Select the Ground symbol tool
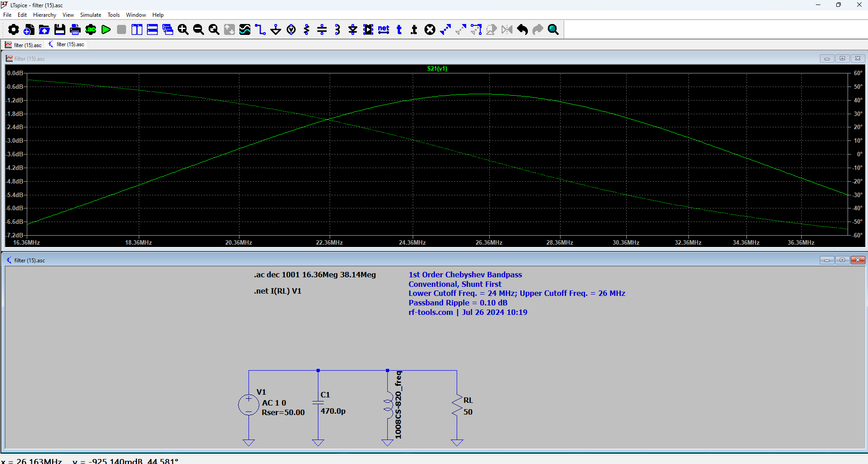Screen dimensions: 868x464 click(x=276, y=29)
